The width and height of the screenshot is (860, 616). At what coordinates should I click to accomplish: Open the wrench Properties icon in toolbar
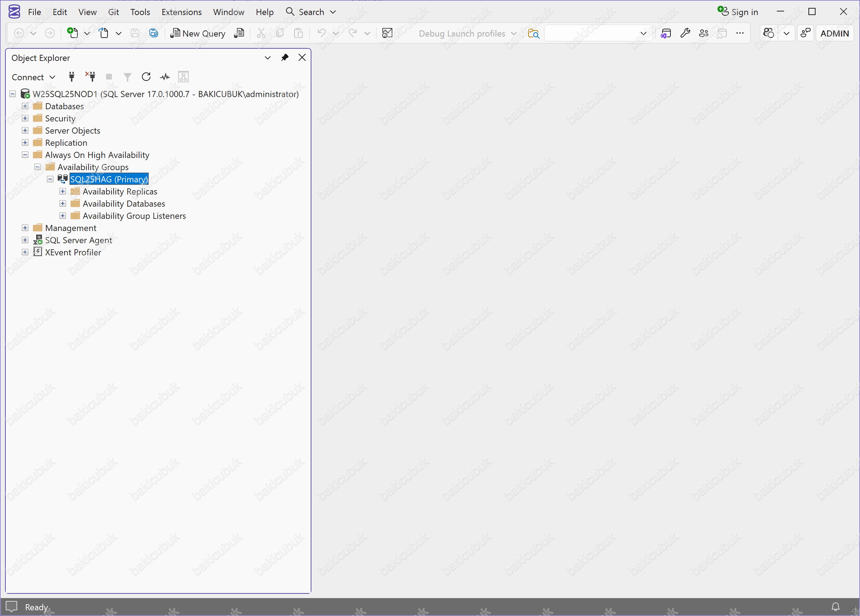pos(685,33)
